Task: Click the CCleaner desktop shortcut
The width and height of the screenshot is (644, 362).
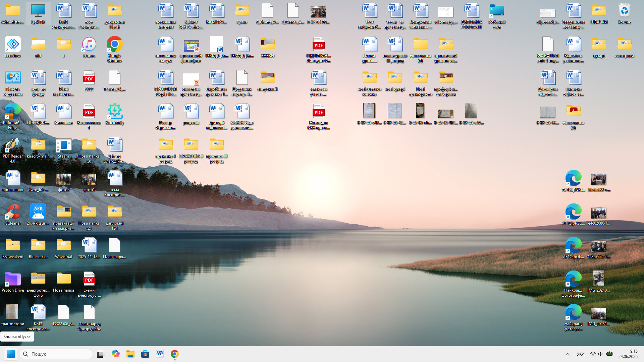Action: (13, 215)
